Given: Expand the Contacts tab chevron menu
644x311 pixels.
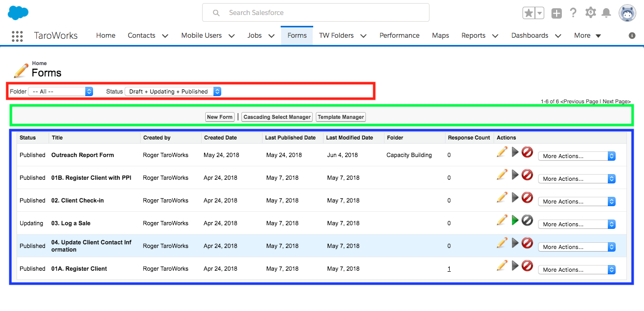Looking at the screenshot, I should coord(165,36).
